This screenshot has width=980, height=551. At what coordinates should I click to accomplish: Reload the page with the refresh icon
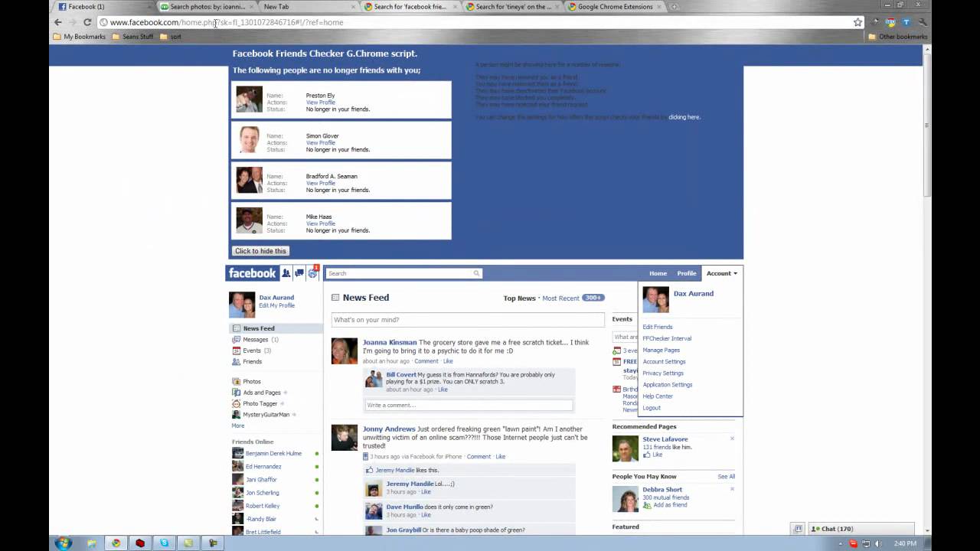(87, 22)
